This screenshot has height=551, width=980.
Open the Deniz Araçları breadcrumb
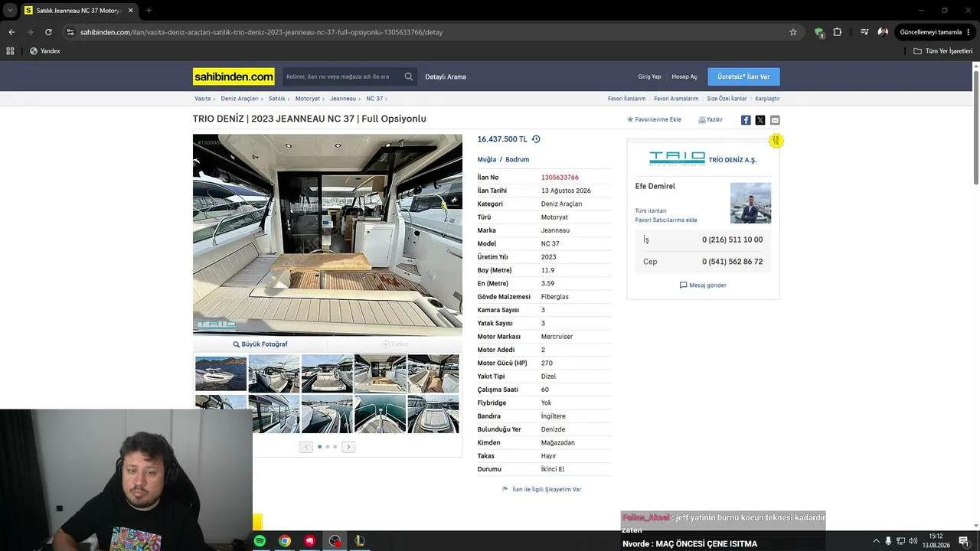pos(240,99)
